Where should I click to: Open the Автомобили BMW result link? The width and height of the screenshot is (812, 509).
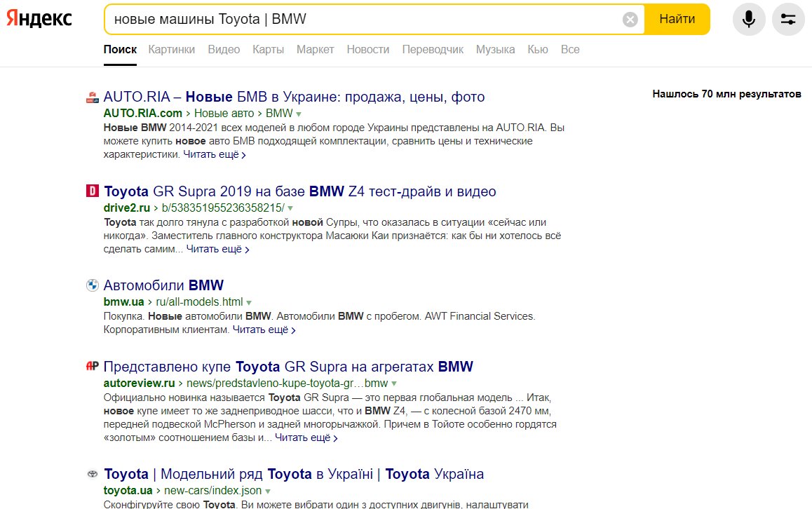point(163,285)
